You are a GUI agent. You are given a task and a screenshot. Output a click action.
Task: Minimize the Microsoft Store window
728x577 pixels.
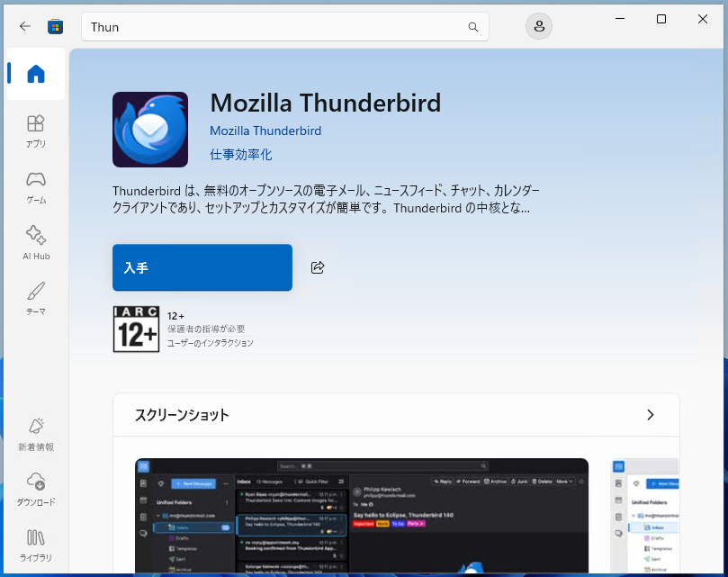click(620, 19)
